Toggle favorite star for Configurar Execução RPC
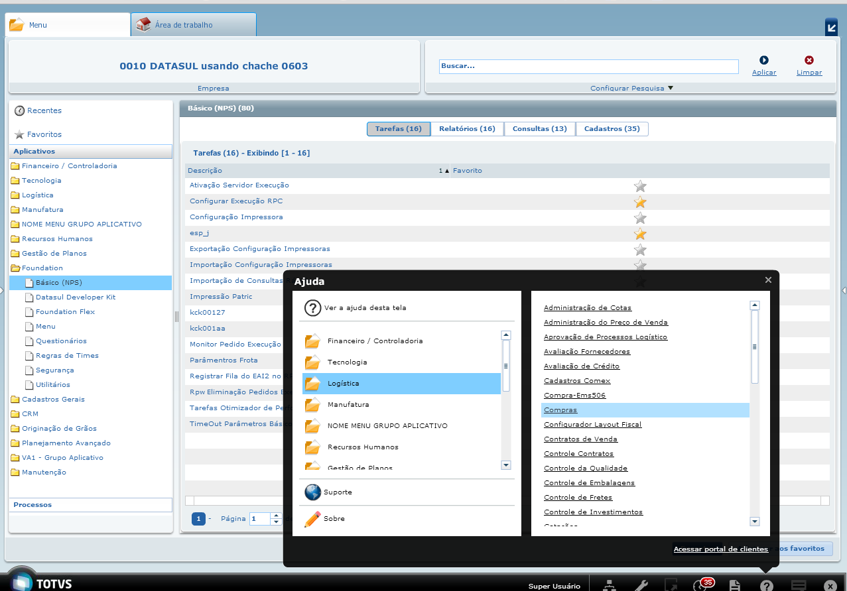Image resolution: width=847 pixels, height=591 pixels. pyautogui.click(x=640, y=202)
